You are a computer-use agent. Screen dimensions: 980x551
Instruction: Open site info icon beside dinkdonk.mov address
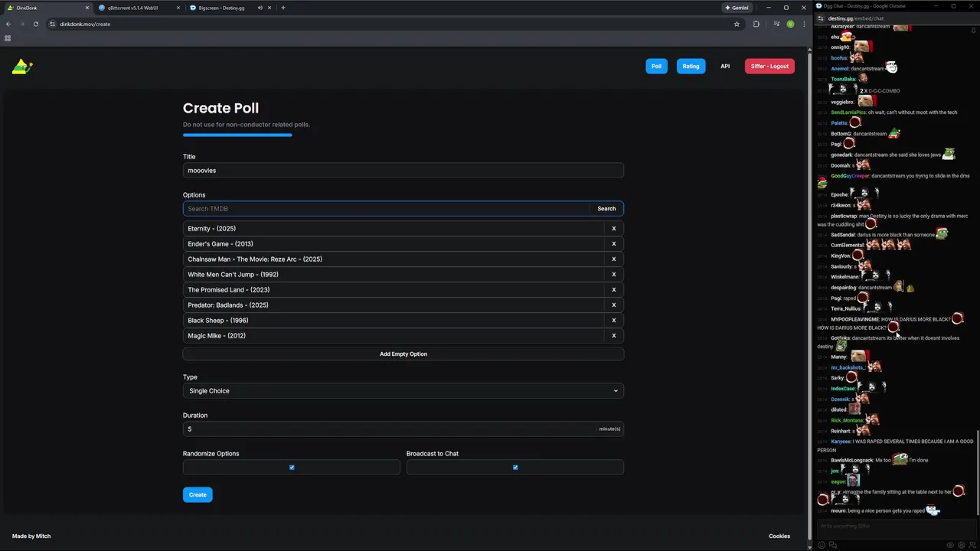click(53, 24)
